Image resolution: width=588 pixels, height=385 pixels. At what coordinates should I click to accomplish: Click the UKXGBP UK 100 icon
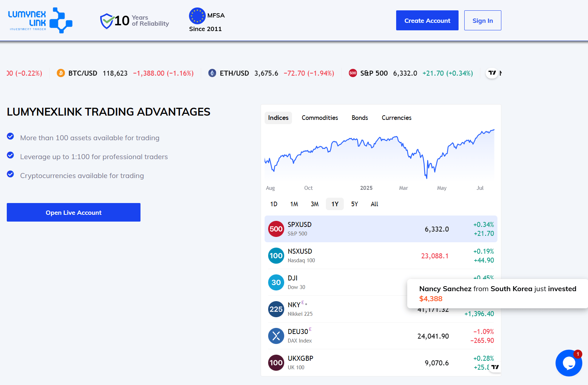[x=276, y=363]
